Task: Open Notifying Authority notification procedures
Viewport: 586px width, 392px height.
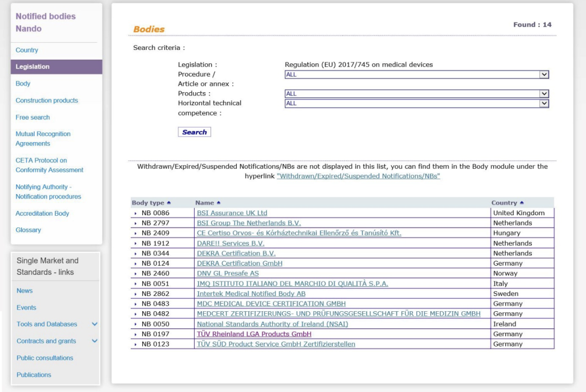Action: point(48,191)
